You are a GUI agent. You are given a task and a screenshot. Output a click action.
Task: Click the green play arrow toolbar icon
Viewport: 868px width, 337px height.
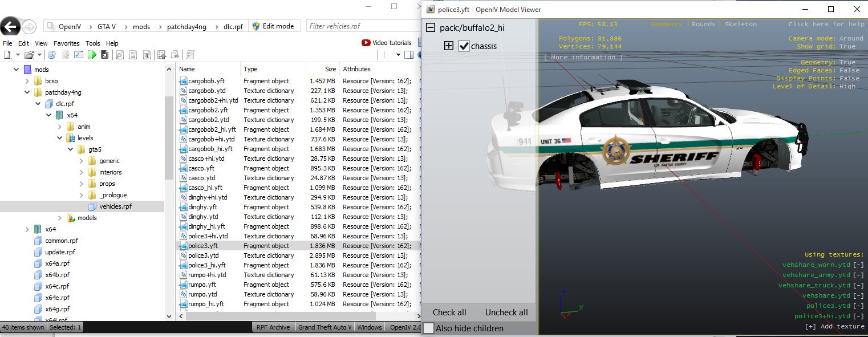pyautogui.click(x=92, y=55)
